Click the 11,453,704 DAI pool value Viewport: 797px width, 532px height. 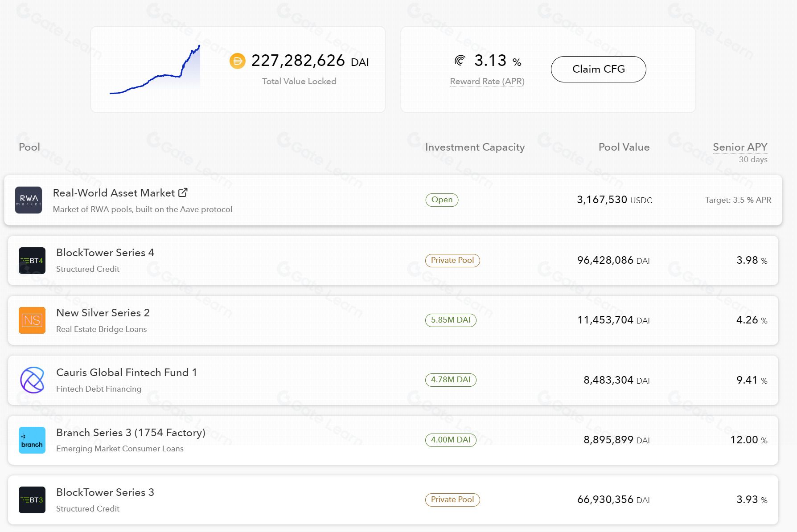(x=613, y=320)
